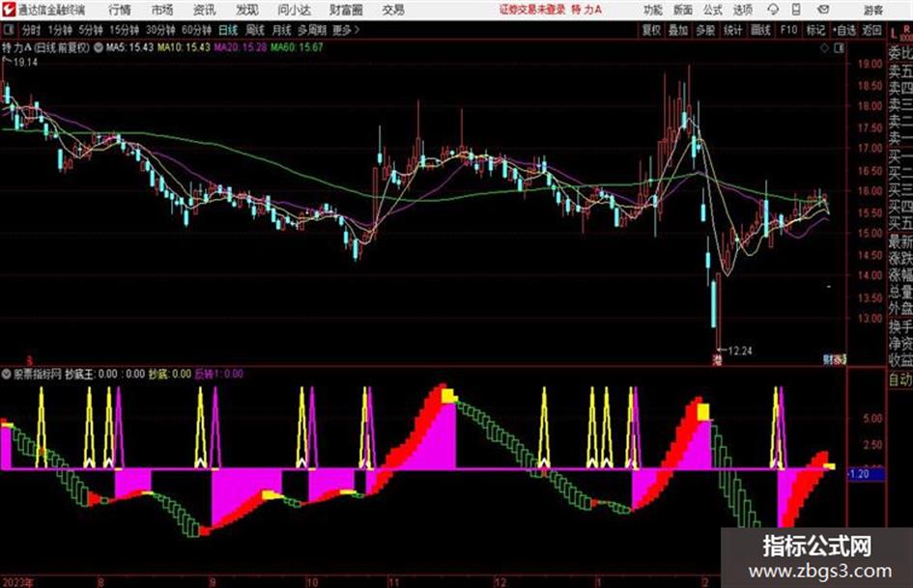Open the 发现 menu
The width and height of the screenshot is (913, 588).
(247, 10)
